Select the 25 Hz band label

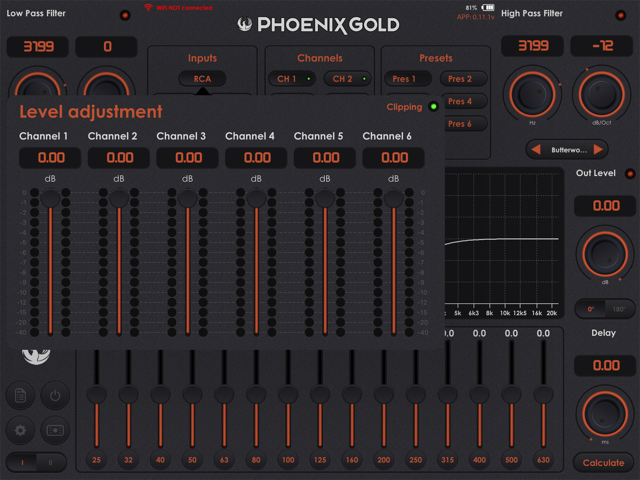[x=97, y=460]
